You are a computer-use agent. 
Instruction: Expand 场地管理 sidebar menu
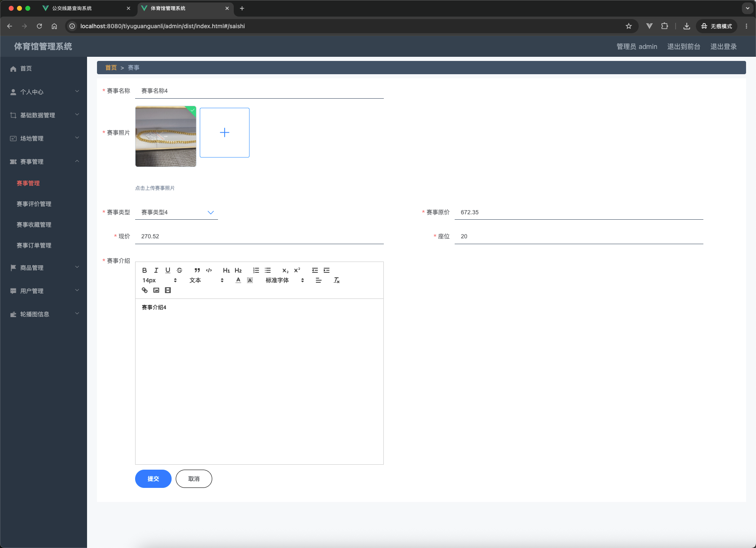pos(44,138)
